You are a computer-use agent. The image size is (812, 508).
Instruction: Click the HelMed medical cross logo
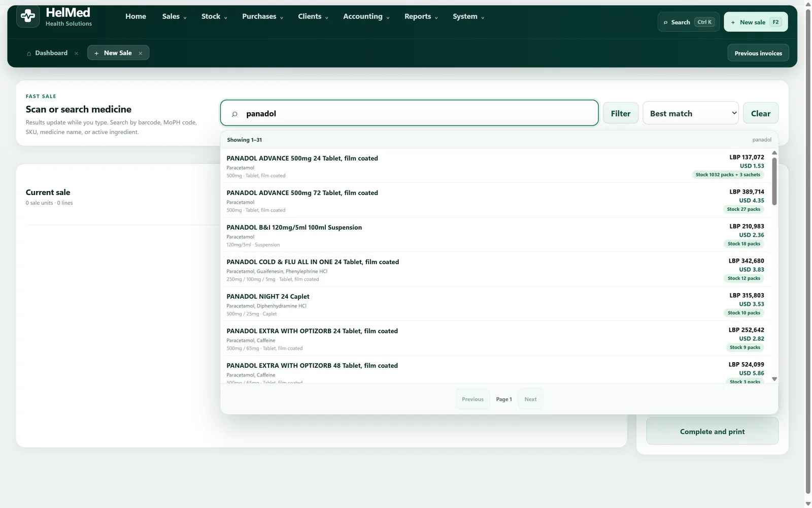pos(28,16)
